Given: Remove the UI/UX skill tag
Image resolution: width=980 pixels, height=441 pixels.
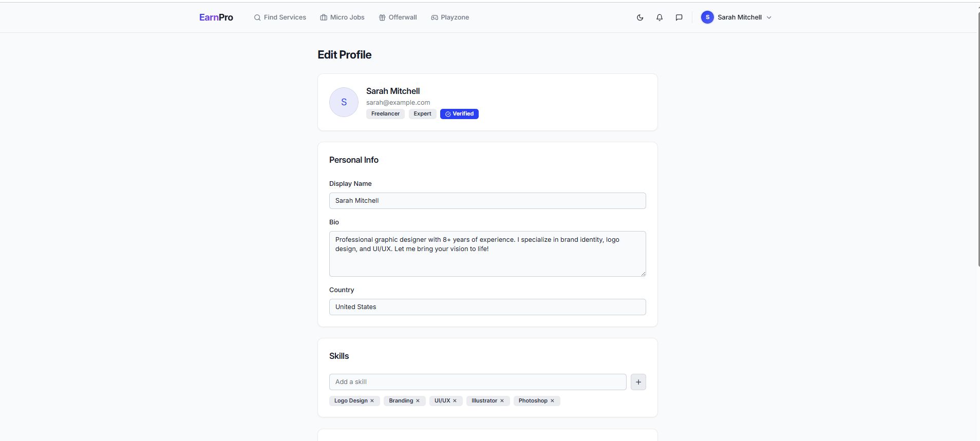Looking at the screenshot, I should click(455, 401).
